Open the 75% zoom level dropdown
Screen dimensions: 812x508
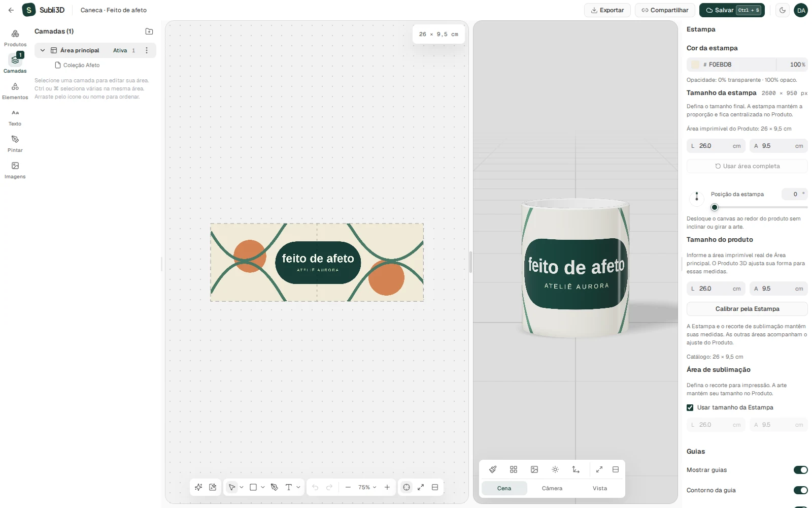click(x=367, y=487)
